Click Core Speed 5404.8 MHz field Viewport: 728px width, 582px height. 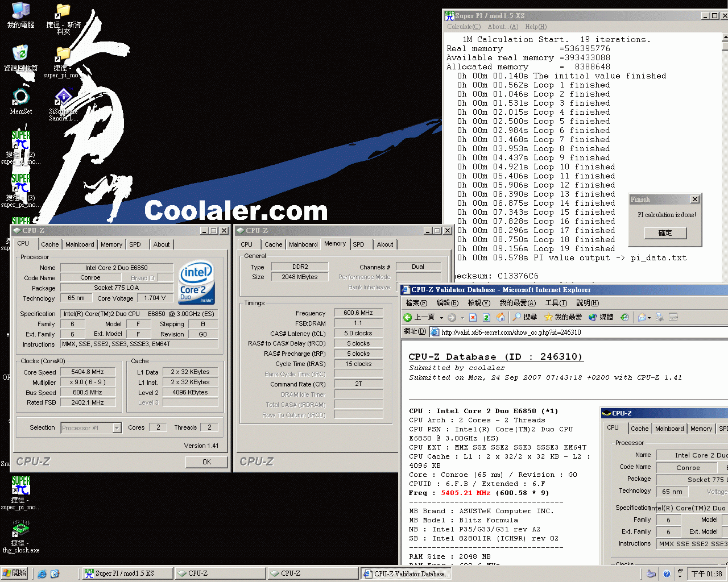(x=88, y=372)
